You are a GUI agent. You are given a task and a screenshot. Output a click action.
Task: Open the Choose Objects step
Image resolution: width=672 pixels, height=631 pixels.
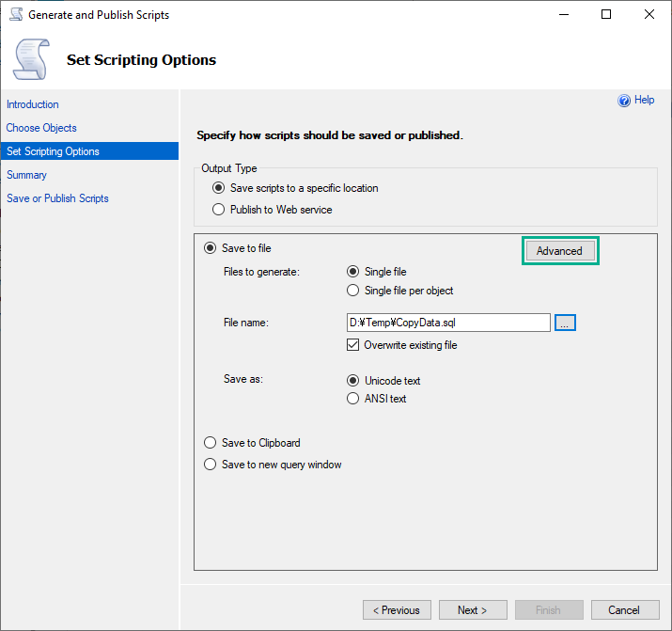click(41, 128)
